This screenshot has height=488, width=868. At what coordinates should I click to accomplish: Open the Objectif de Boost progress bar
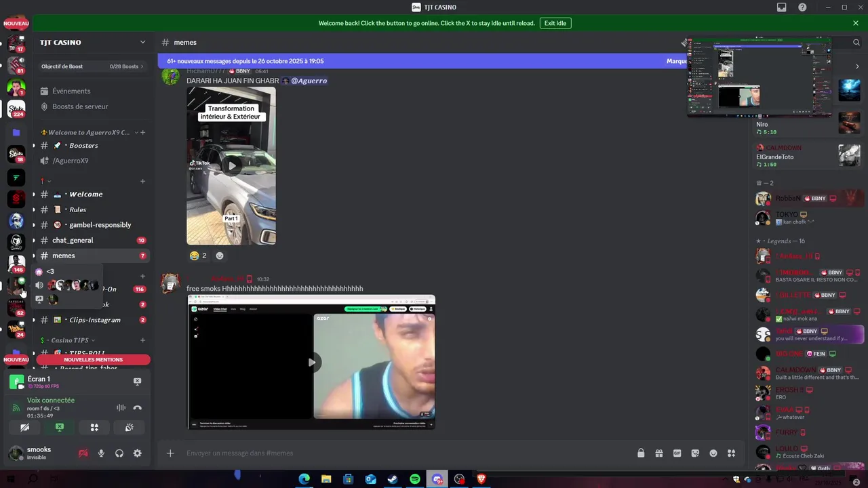pos(92,66)
